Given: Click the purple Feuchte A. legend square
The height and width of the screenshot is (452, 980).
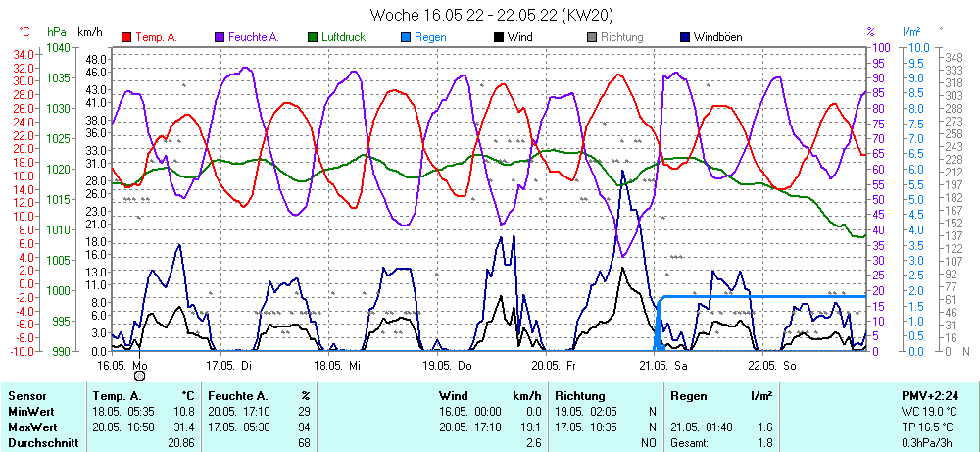Looking at the screenshot, I should click(220, 37).
